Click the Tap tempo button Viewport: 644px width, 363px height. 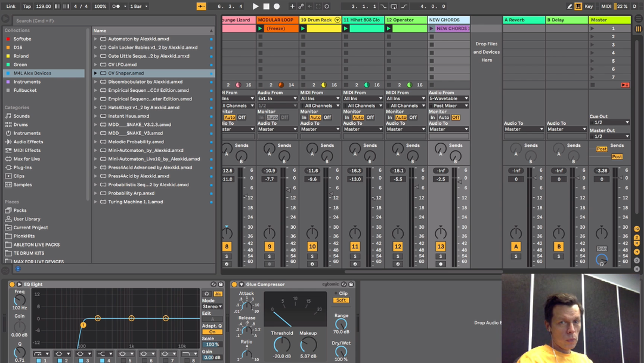(x=27, y=7)
